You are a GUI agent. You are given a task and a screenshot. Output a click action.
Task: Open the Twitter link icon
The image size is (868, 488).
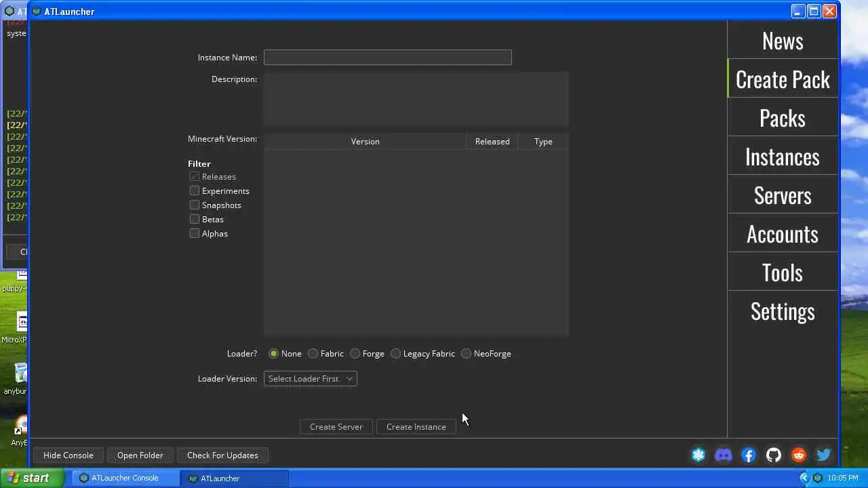[824, 455]
